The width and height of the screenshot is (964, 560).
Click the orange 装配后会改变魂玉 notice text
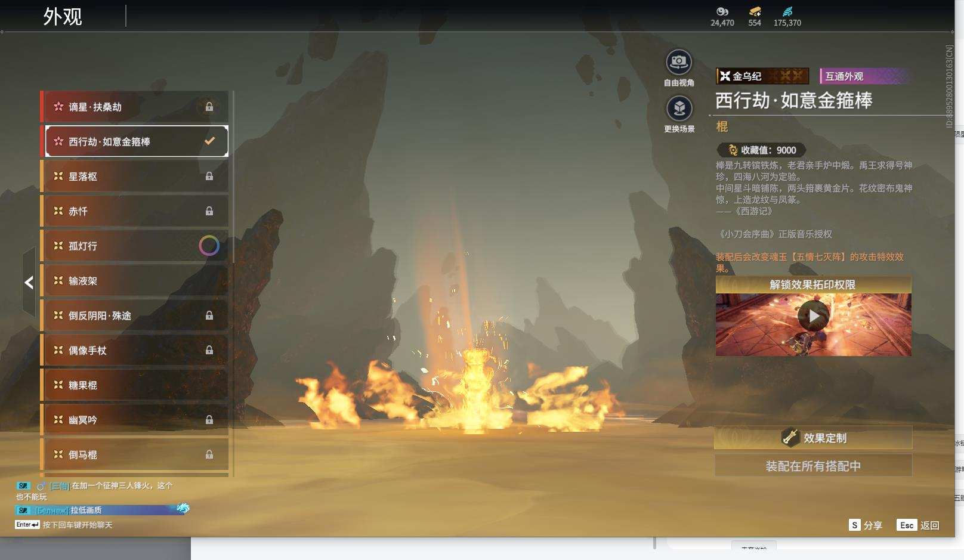(x=809, y=262)
